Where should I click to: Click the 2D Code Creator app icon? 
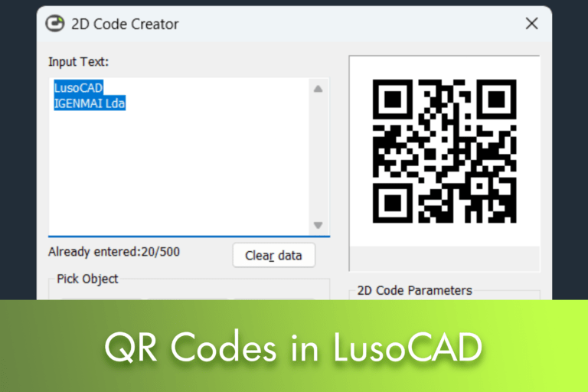click(55, 24)
